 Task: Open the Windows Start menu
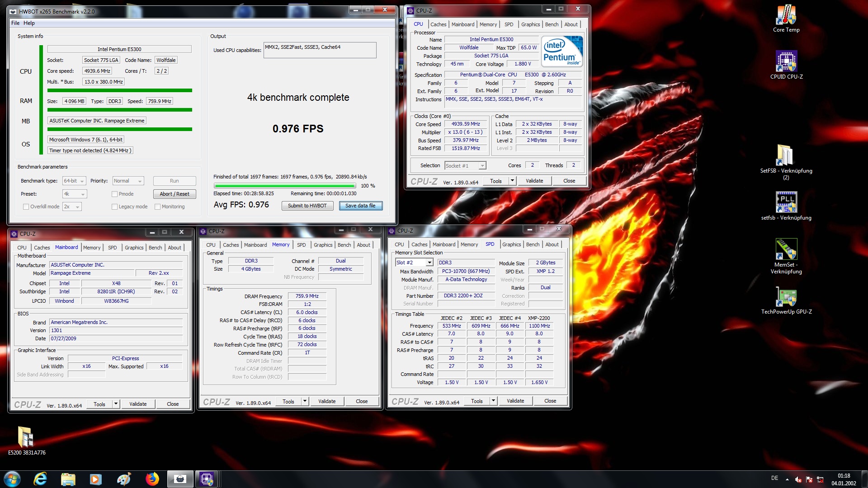pos(12,479)
